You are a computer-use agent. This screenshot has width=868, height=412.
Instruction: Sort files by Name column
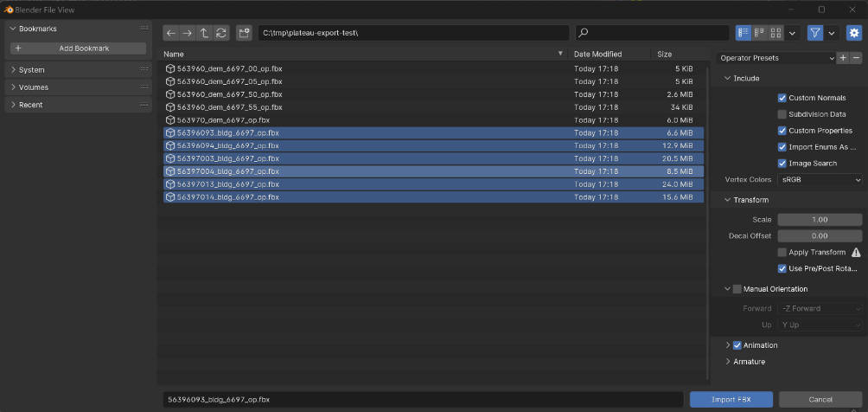pos(363,55)
